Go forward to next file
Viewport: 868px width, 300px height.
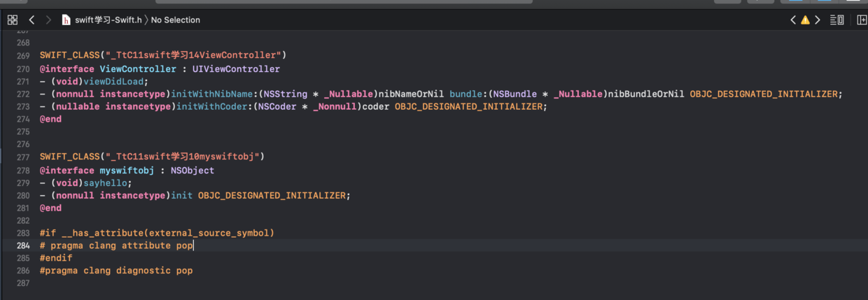coord(48,20)
